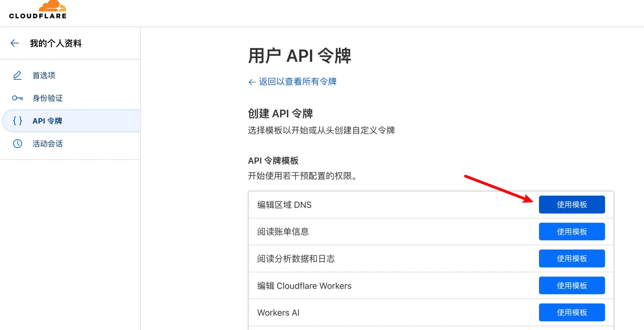The height and width of the screenshot is (330, 644).
Task: Click the 我的个人资料 heading
Action: [56, 43]
